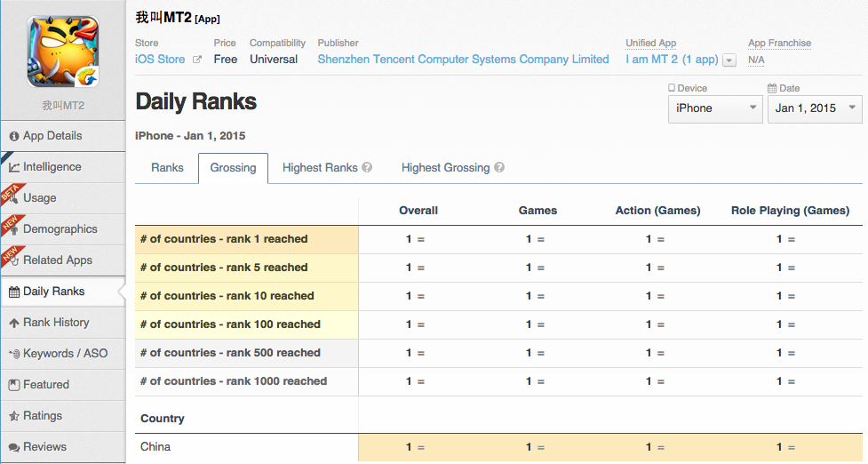Image resolution: width=868 pixels, height=464 pixels.
Task: Open the Demographics section
Action: [63, 229]
